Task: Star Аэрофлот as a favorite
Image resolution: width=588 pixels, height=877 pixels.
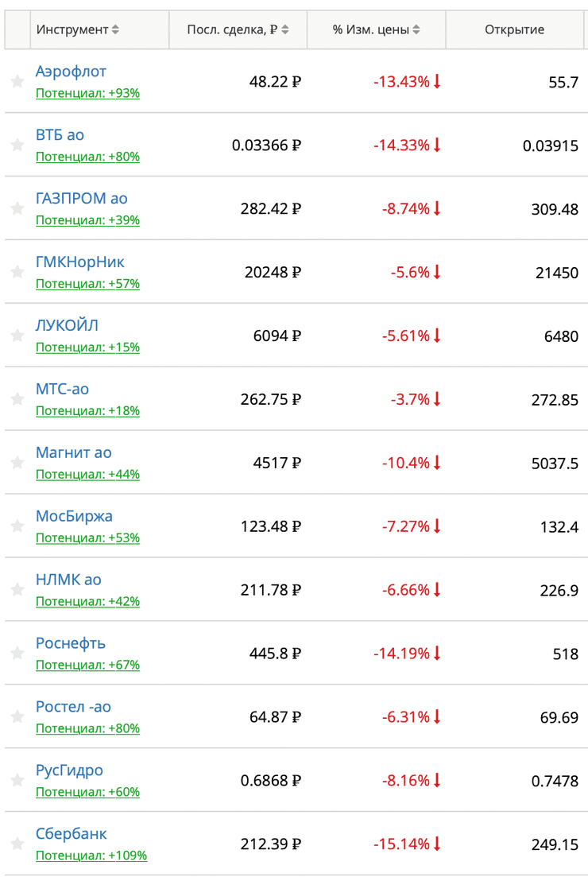Action: pos(17,81)
